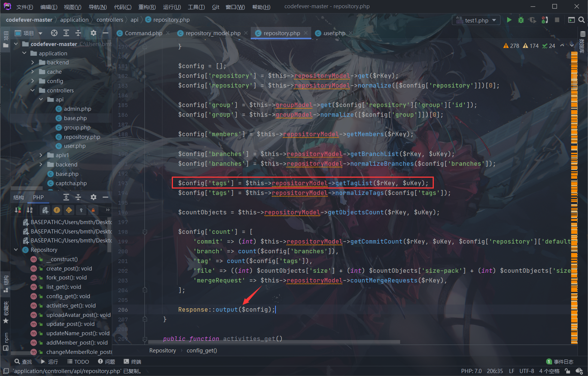
Task: Expand all in the Structure panel
Action: coord(66,197)
